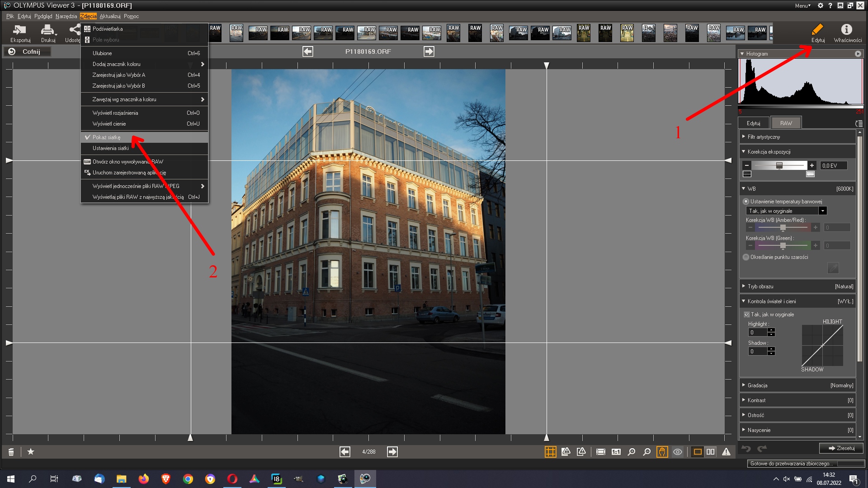Click the Zresetuj button
This screenshot has height=488, width=868.
[x=841, y=448]
